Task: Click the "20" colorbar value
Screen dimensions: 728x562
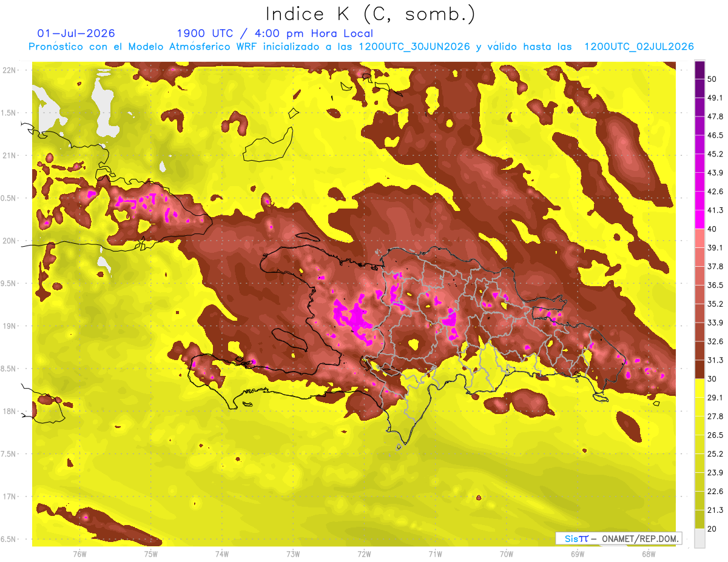Action: click(x=712, y=529)
